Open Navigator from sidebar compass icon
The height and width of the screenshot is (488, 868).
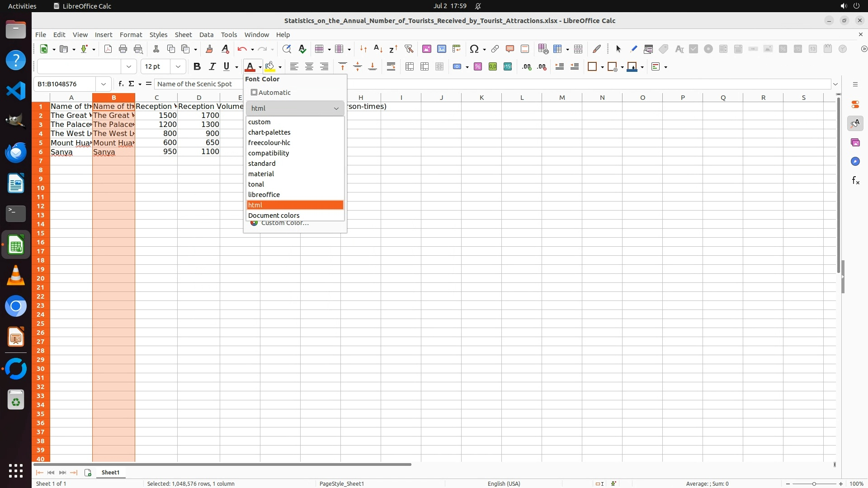point(855,162)
